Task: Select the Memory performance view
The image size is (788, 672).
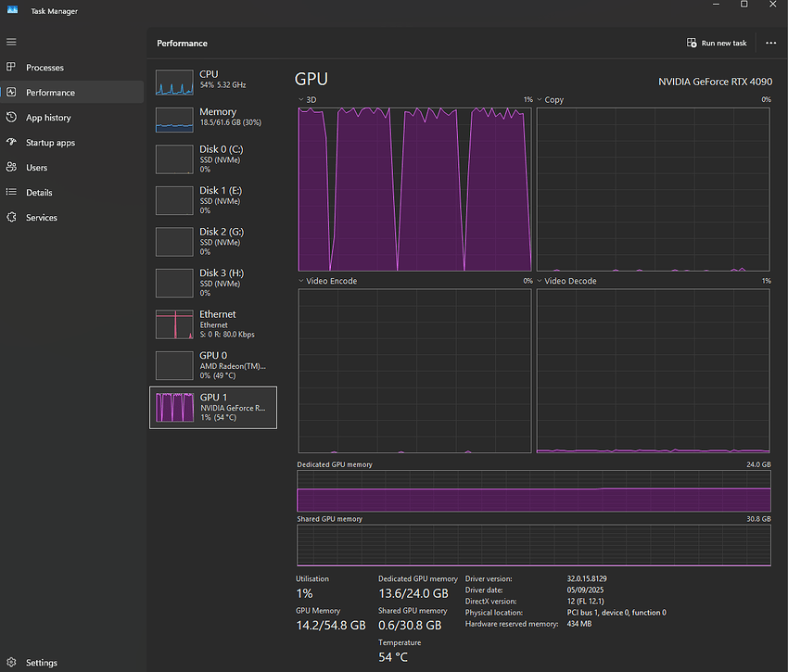Action: (x=213, y=119)
